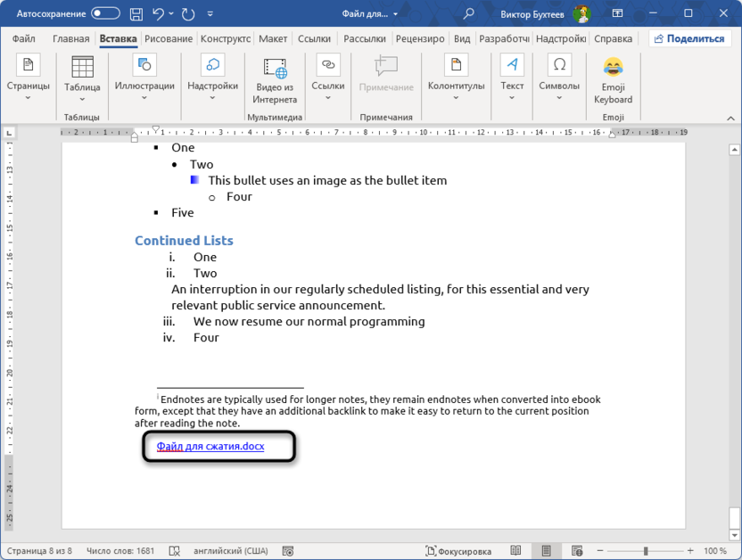Switch to Read Mode view in status bar

point(515,551)
